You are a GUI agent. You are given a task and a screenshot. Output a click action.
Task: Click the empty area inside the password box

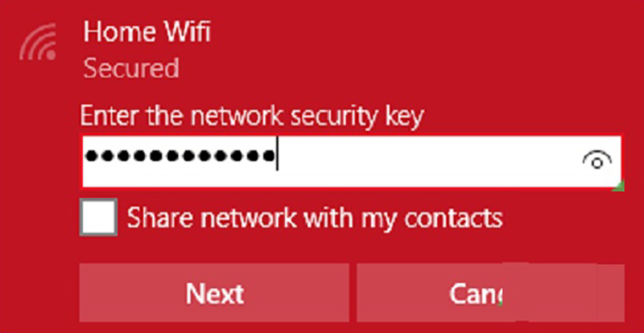click(x=427, y=161)
